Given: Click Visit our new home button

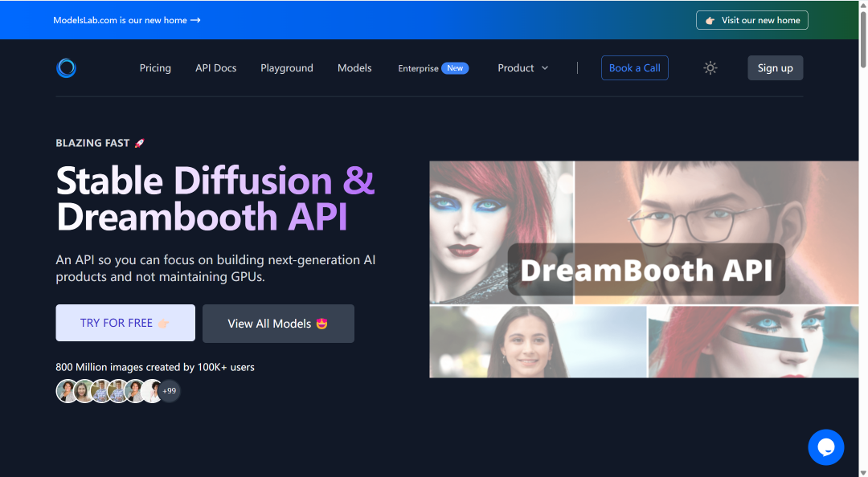Looking at the screenshot, I should tap(751, 20).
